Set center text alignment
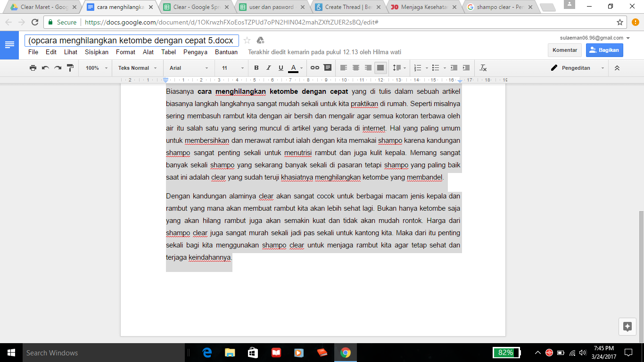Image resolution: width=644 pixels, height=362 pixels. (x=356, y=68)
